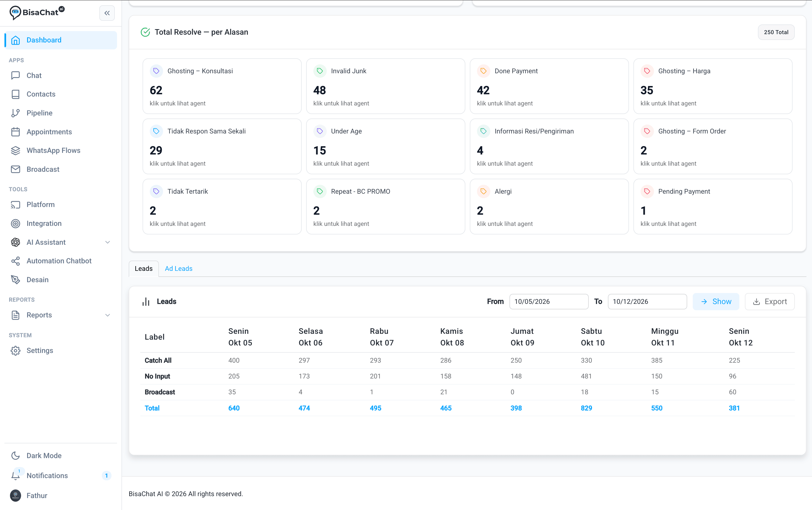Click the Total row value 829
The image size is (812, 510).
[586, 408]
